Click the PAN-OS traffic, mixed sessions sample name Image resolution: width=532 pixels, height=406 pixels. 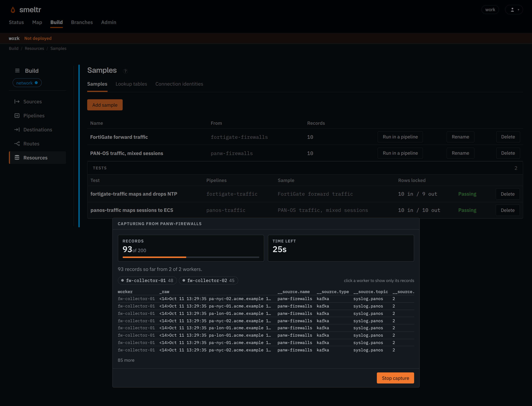pyautogui.click(x=127, y=153)
